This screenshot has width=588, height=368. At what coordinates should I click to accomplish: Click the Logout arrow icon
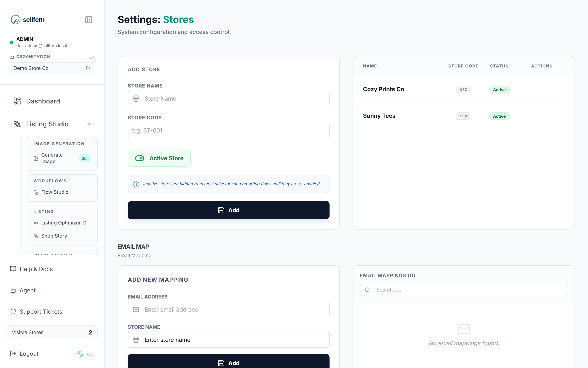(13, 354)
